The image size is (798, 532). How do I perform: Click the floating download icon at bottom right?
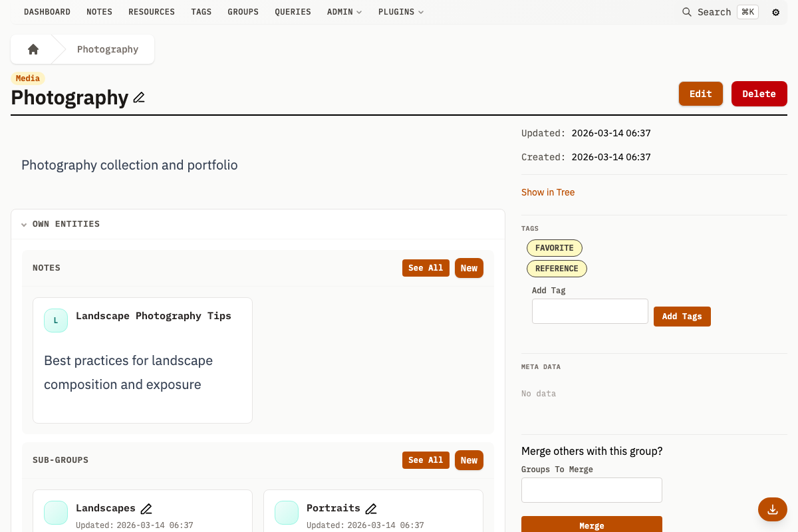(772, 509)
